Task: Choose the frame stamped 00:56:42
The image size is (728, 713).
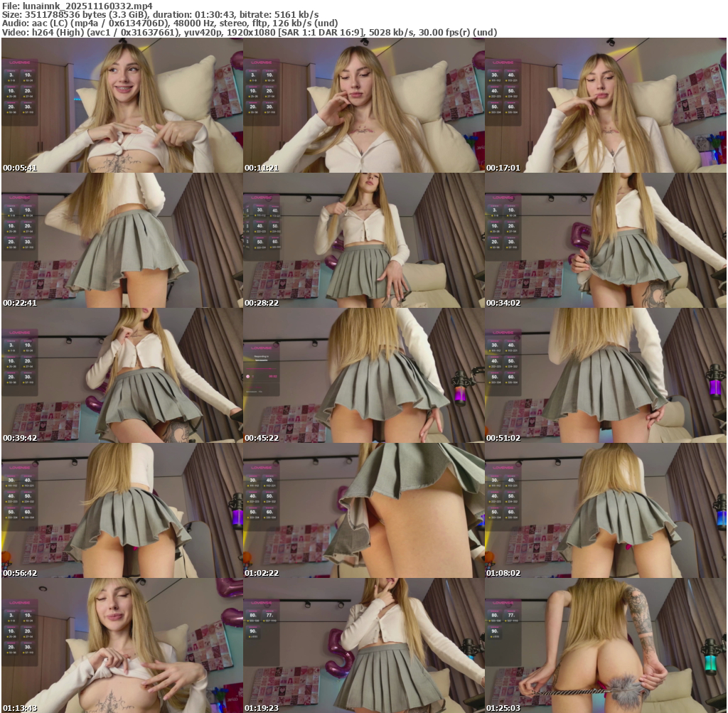Action: (x=122, y=510)
